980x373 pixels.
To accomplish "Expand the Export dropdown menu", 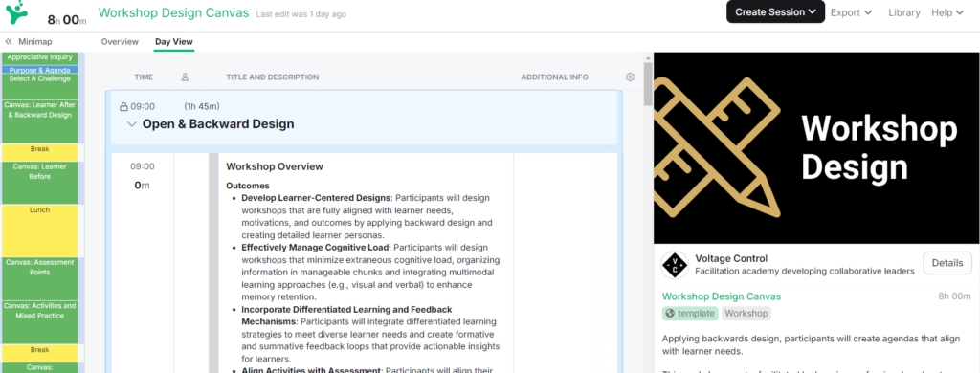I will tap(851, 12).
